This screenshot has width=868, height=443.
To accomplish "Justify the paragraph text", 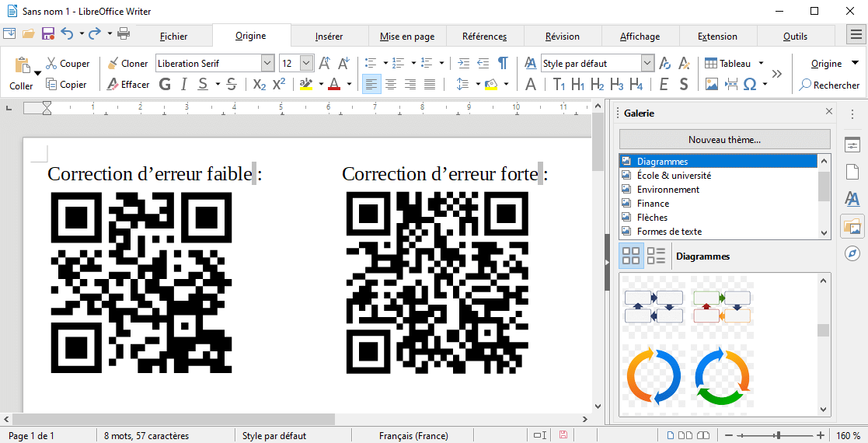I will 430,84.
